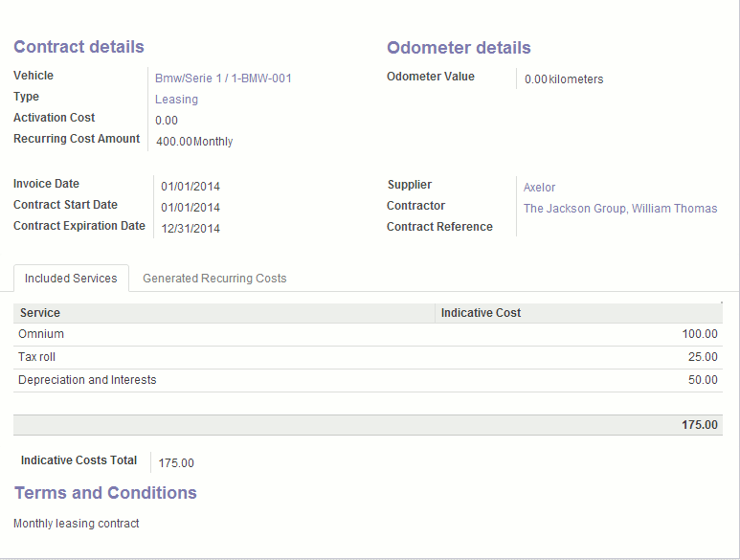This screenshot has height=560, width=740.
Task: Sort by Indicative Cost column header
Action: click(481, 313)
